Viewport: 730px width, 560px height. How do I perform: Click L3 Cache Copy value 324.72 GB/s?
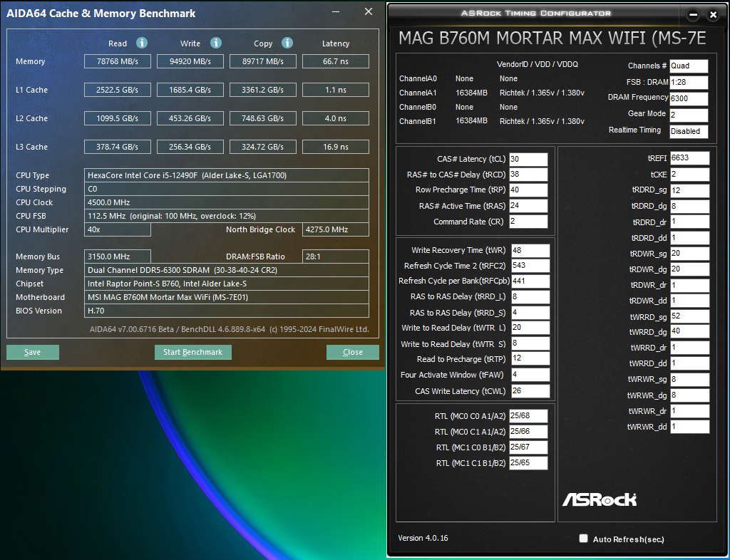262,147
